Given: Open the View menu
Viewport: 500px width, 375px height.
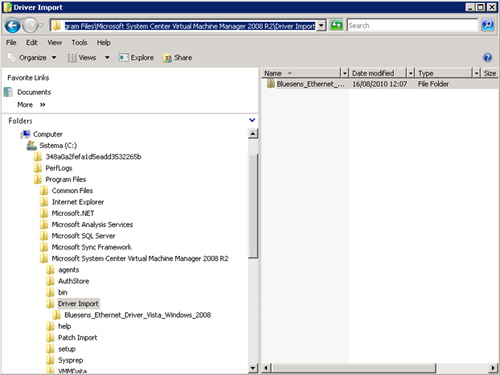Looking at the screenshot, I should click(54, 43).
